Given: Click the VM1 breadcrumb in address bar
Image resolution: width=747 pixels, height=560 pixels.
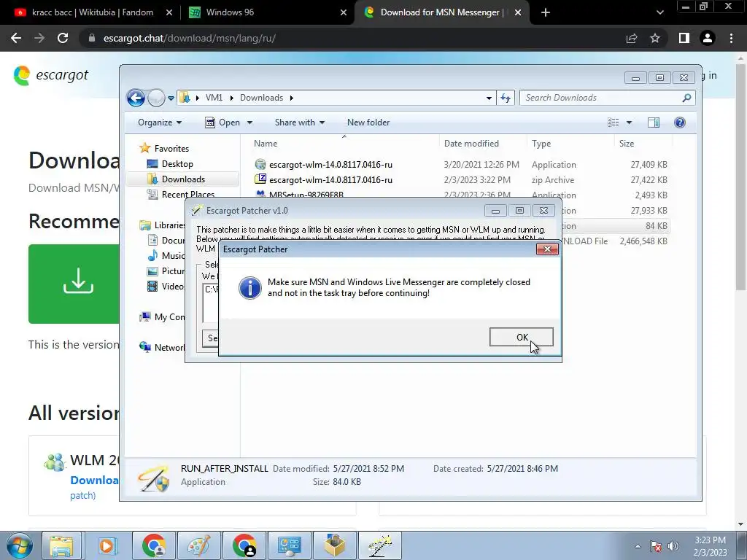Looking at the screenshot, I should coord(214,98).
